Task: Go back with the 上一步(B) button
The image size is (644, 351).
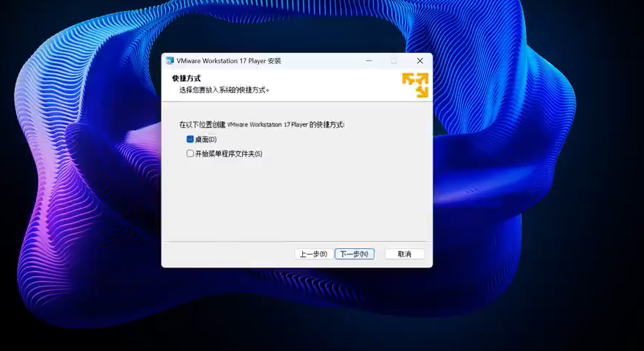Action: click(313, 254)
